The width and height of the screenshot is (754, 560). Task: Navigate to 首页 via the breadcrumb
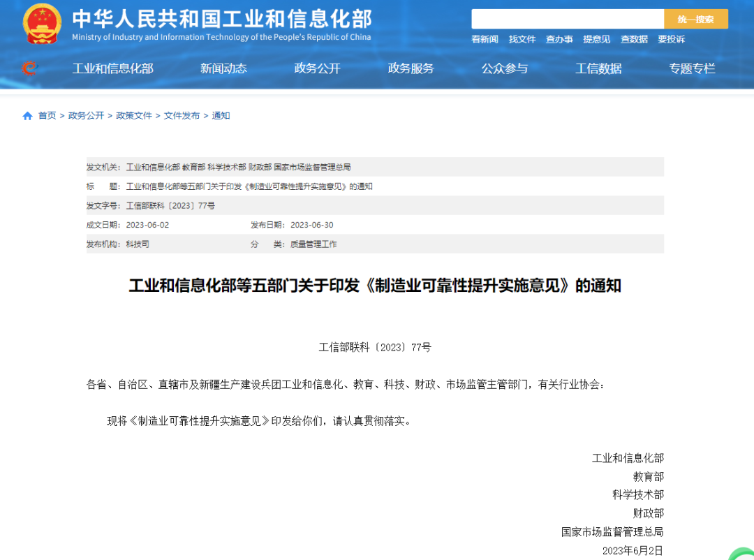(47, 115)
